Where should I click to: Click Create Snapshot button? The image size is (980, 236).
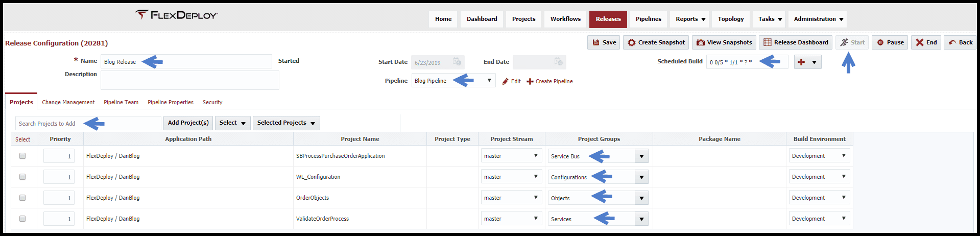(656, 42)
